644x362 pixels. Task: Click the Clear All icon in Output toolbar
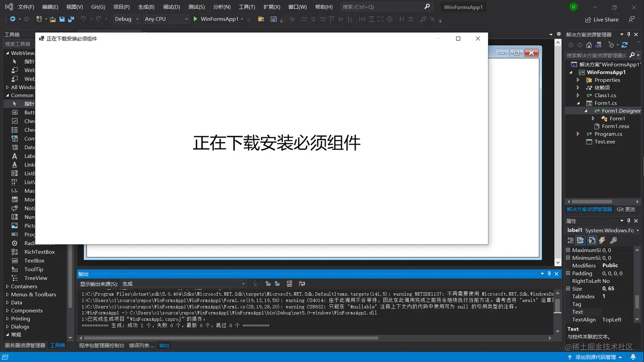pyautogui.click(x=289, y=284)
